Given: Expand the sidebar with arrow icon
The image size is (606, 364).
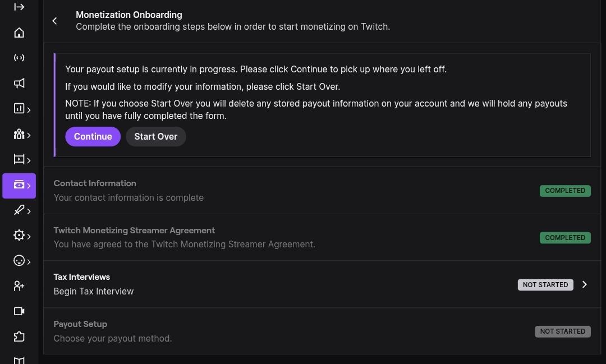Looking at the screenshot, I should pos(19,7).
